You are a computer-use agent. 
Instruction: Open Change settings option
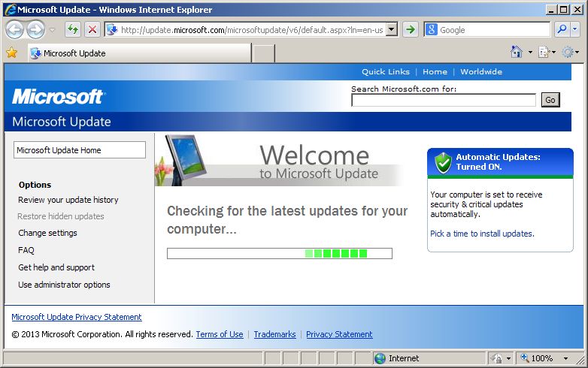(x=47, y=233)
